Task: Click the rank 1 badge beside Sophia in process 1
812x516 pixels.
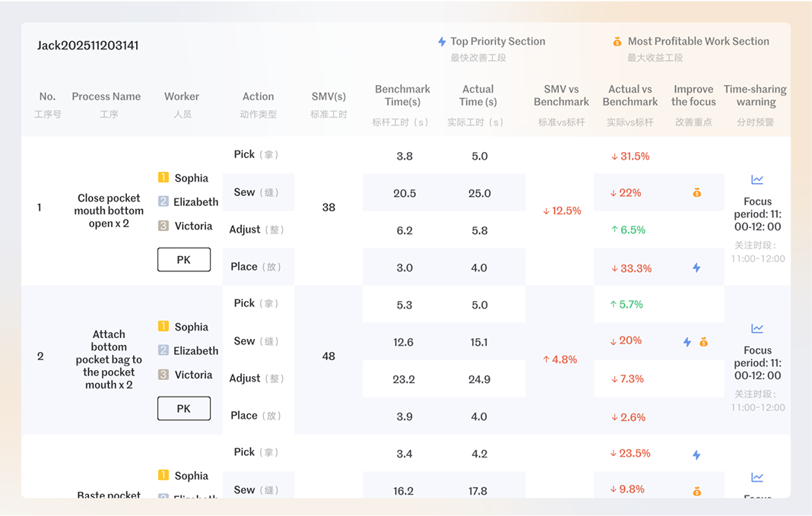Action: (x=163, y=178)
